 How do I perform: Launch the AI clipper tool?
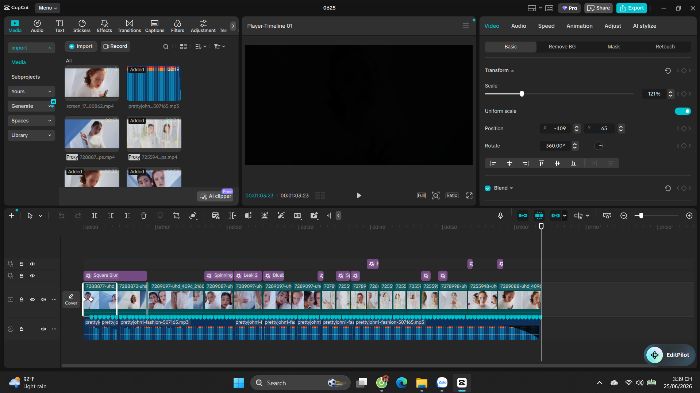(216, 196)
